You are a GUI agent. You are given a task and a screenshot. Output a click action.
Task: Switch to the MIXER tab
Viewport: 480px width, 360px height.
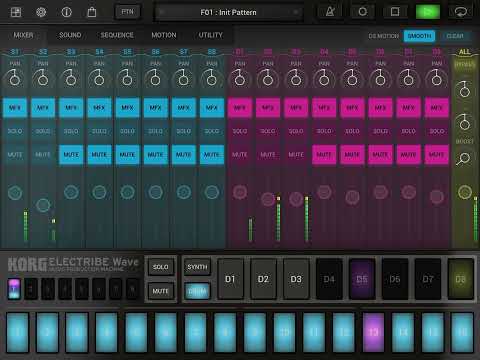(23, 35)
